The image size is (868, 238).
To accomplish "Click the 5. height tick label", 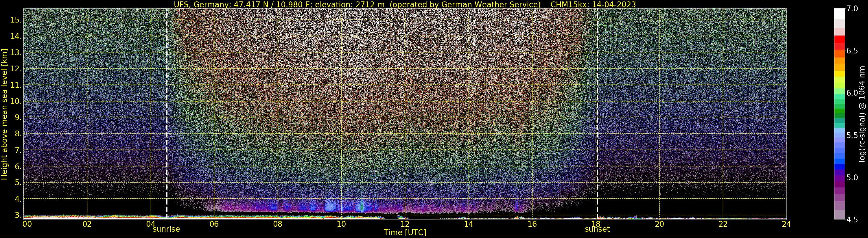I will coord(18,183).
